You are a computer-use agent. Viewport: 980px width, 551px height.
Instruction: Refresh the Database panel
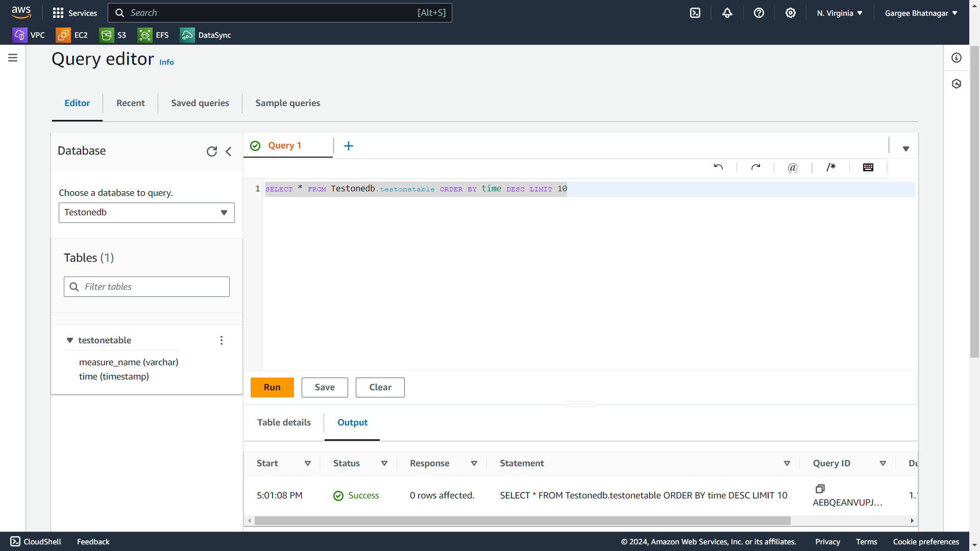pos(212,152)
